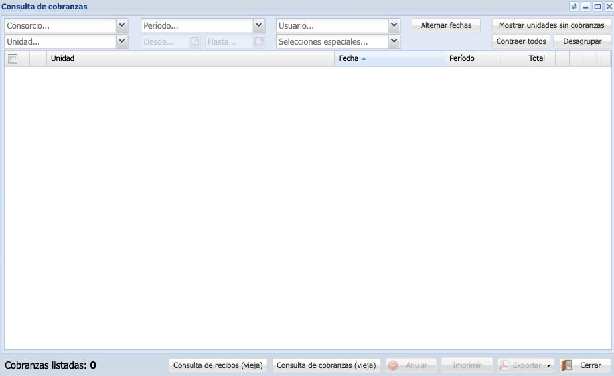Click the Consorcio input field

click(x=60, y=26)
